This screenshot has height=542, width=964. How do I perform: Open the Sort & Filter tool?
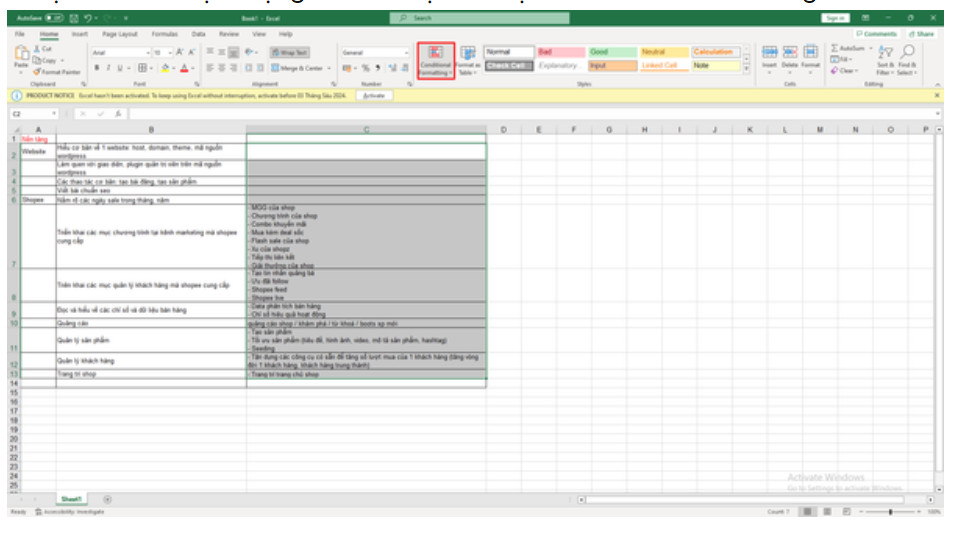(885, 60)
